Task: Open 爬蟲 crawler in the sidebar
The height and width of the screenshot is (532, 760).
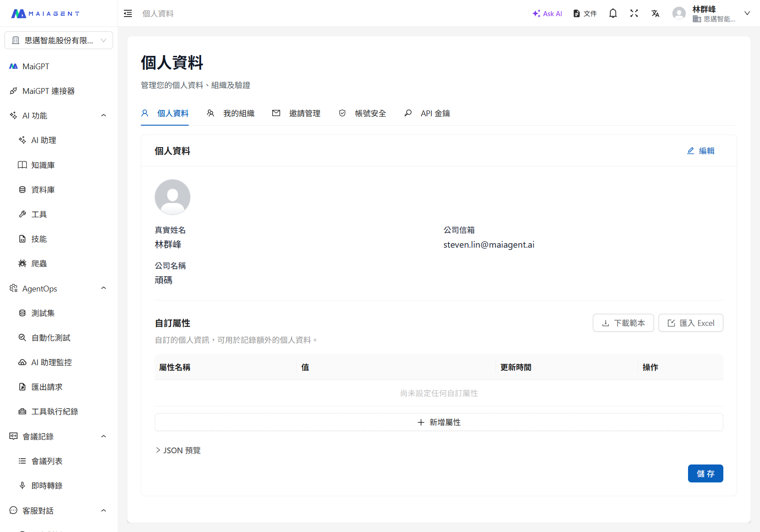Action: pos(39,264)
